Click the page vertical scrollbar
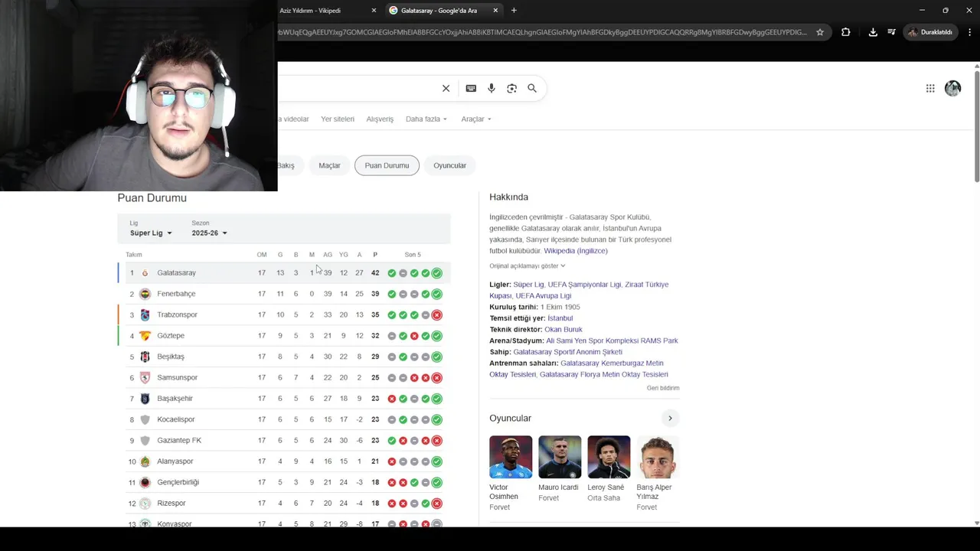Viewport: 980px width, 551px height. [976, 126]
